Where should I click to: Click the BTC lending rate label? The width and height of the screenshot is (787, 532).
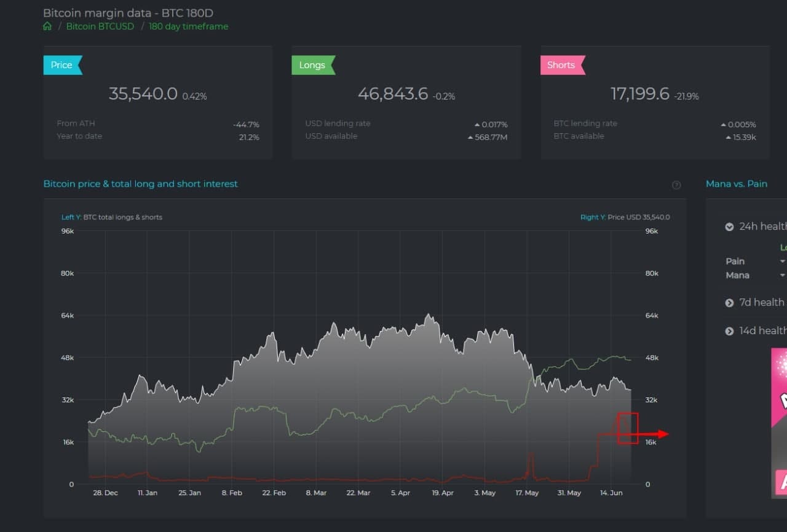[x=585, y=123]
